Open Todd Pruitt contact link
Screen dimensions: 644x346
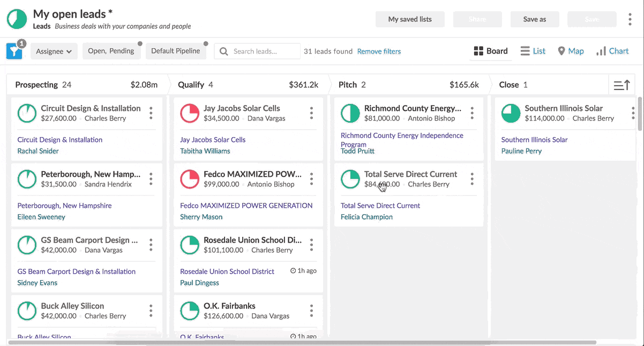[x=357, y=151]
